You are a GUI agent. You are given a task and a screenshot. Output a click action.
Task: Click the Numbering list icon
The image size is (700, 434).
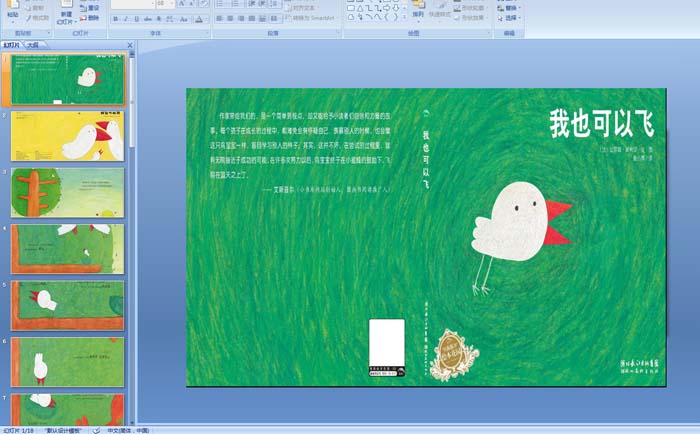tap(234, 4)
